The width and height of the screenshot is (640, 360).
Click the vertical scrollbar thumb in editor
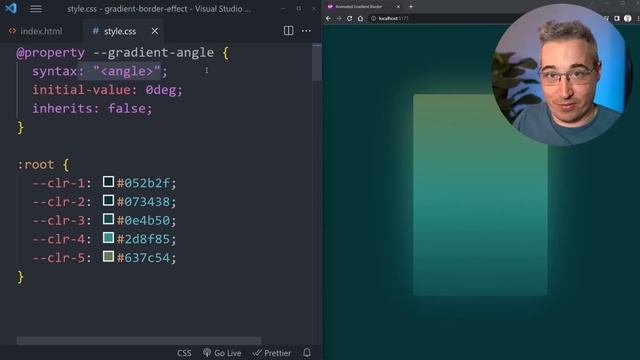coord(317,62)
